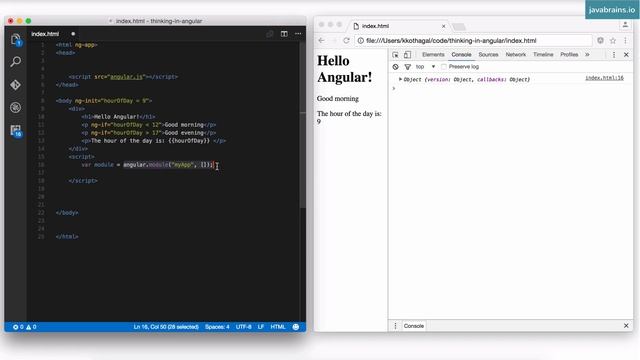640x360 pixels.
Task: Select the index.html editor tab in VS Code
Action: (x=45, y=34)
